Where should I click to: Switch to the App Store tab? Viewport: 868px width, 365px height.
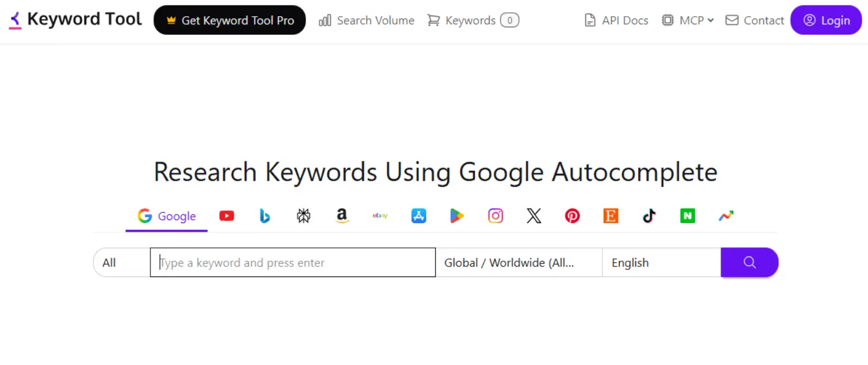[x=419, y=216]
